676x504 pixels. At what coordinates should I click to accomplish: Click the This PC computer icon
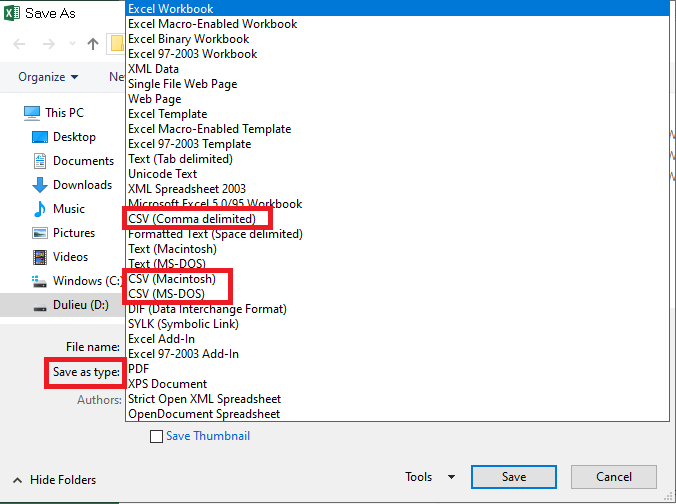click(x=32, y=113)
